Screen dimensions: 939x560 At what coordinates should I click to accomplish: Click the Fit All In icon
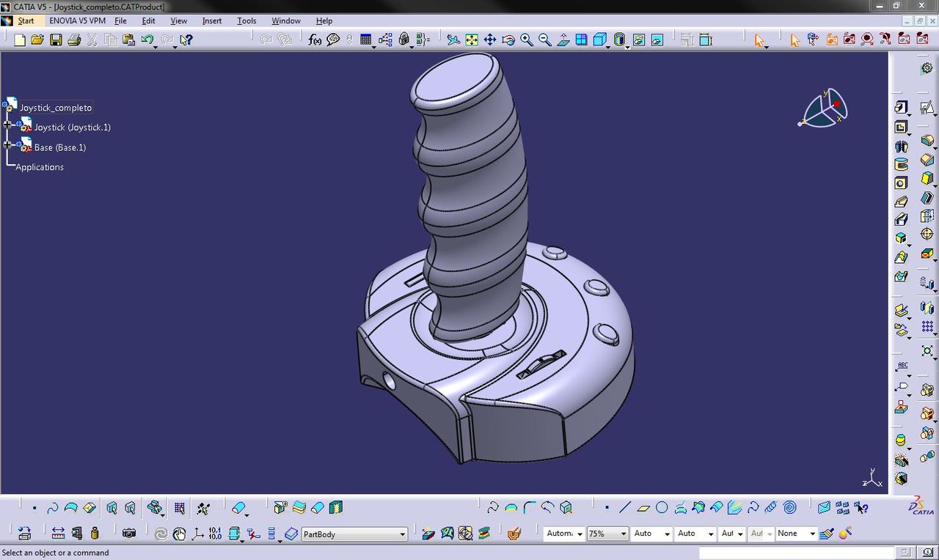pos(472,40)
